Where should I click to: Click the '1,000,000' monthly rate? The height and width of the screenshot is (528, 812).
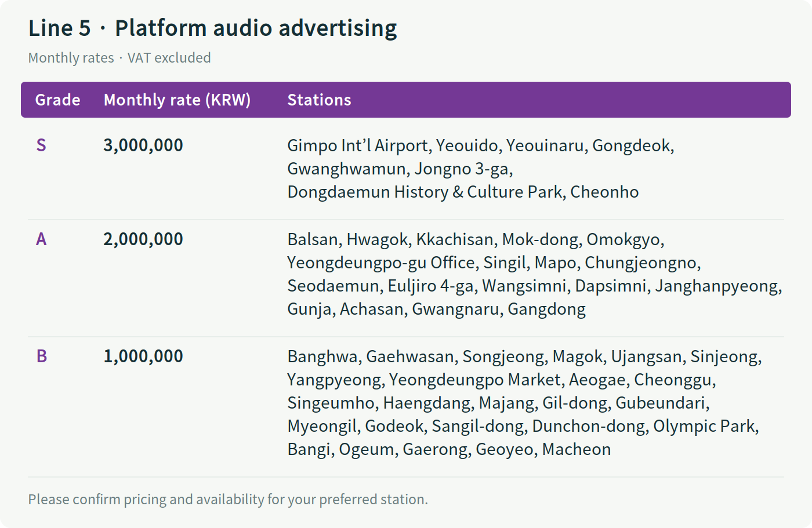[143, 356]
